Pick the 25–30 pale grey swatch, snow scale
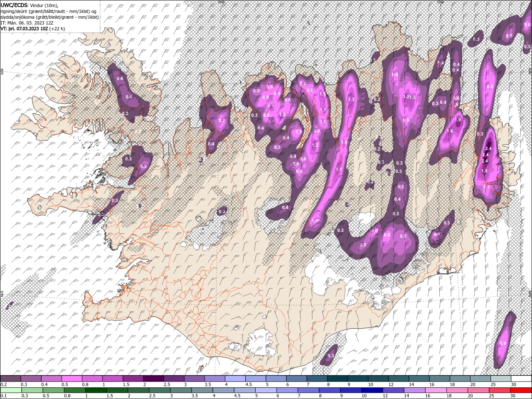 500,379
